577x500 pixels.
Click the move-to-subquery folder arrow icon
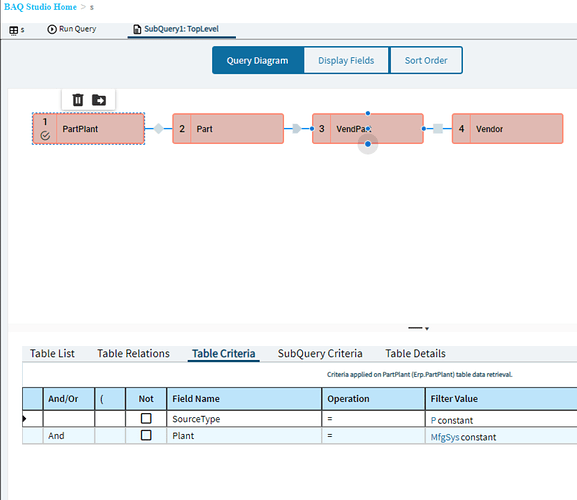coord(99,100)
